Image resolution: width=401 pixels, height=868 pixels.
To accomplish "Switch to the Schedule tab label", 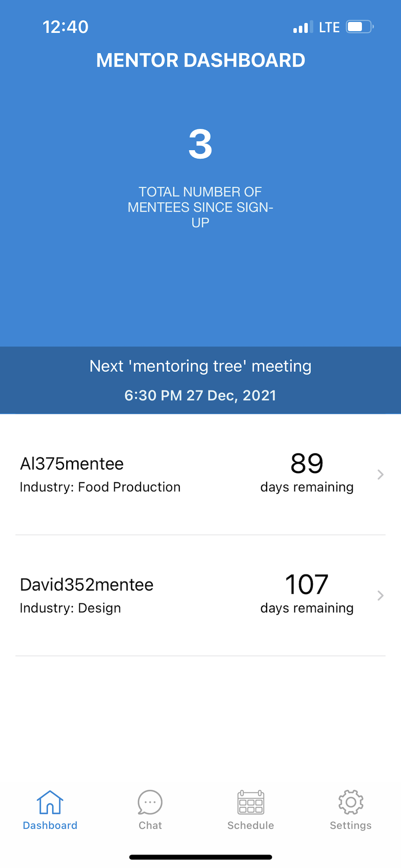I will (x=250, y=825).
